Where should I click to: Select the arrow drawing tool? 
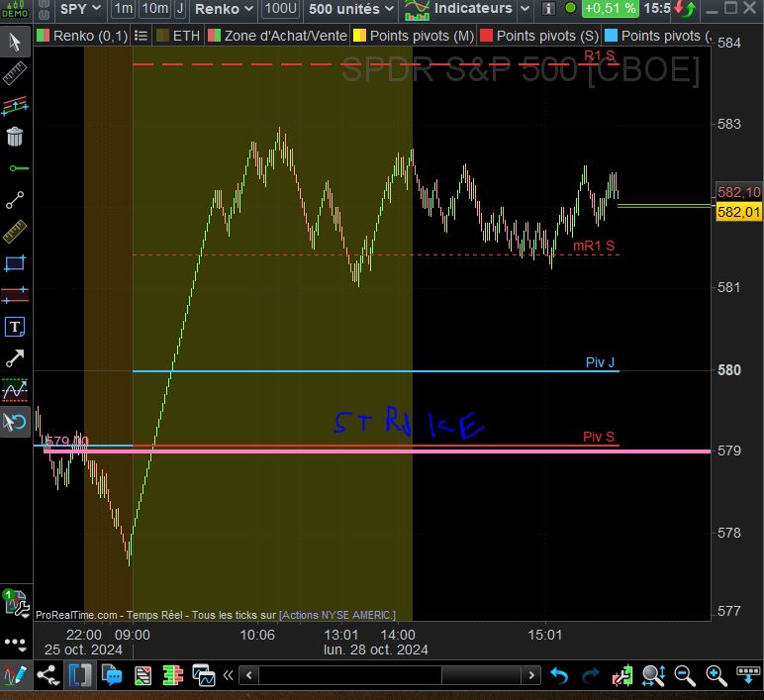pyautogui.click(x=15, y=358)
